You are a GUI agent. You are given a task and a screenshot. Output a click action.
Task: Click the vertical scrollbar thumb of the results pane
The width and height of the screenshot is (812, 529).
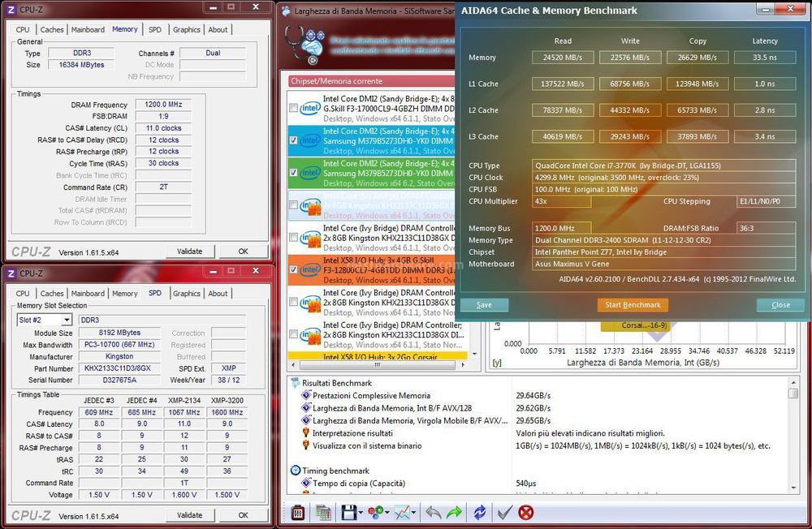tap(793, 394)
